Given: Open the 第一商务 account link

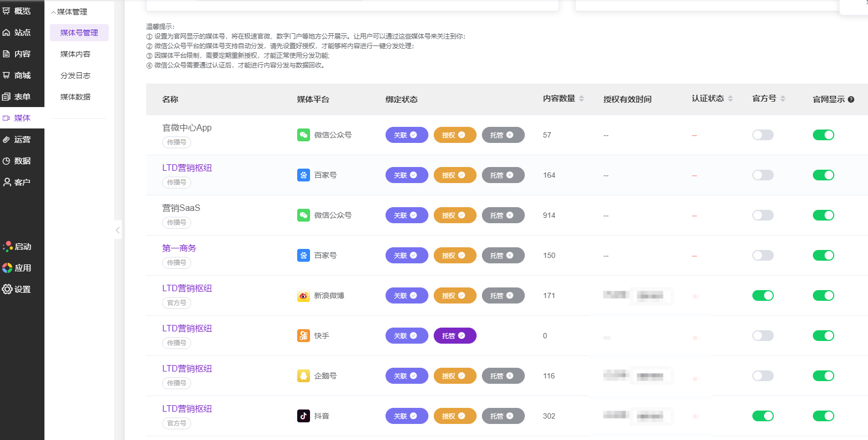Looking at the screenshot, I should pyautogui.click(x=179, y=248).
